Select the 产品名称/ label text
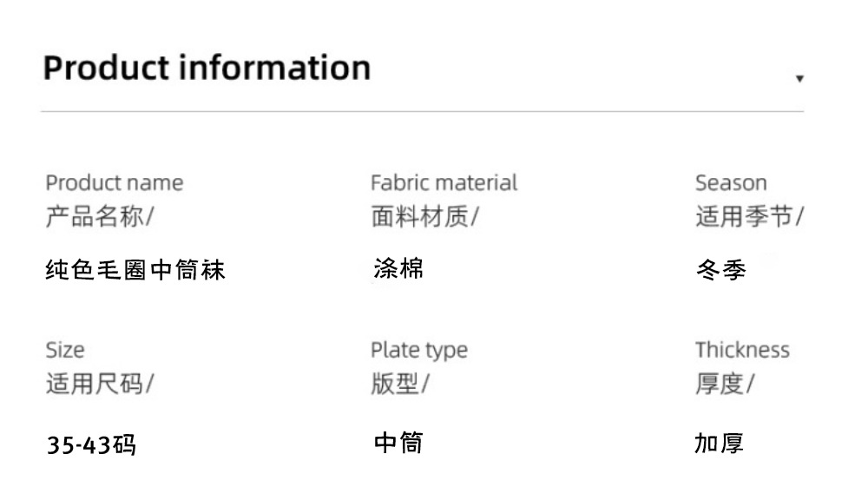This screenshot has width=868, height=487. click(x=99, y=217)
